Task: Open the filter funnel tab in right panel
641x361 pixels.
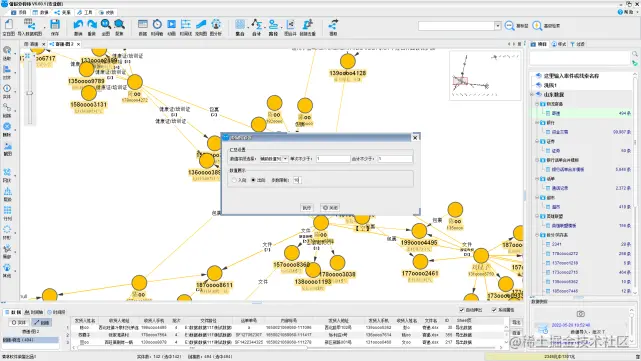Action: 578,44
